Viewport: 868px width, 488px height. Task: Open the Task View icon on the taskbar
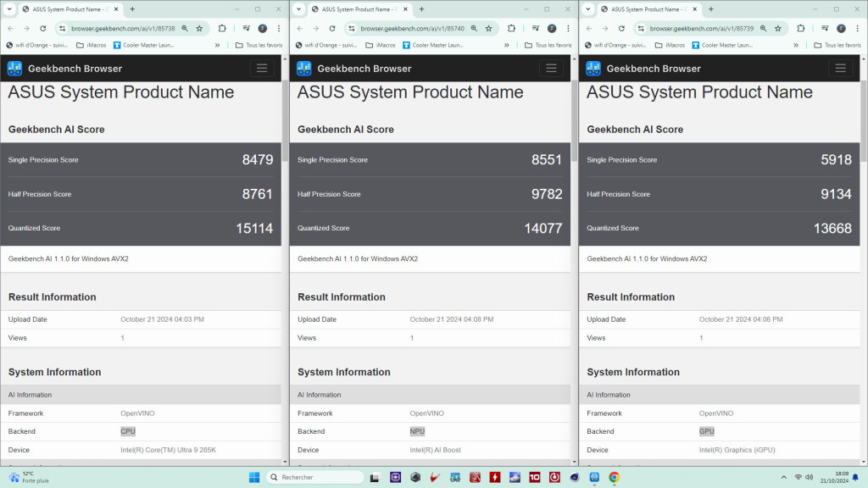375,478
